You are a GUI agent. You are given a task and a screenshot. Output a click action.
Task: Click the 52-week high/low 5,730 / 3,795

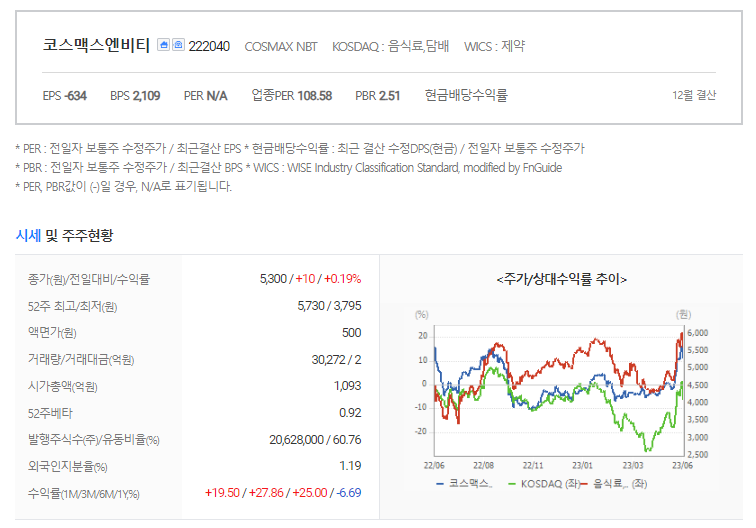329,306
